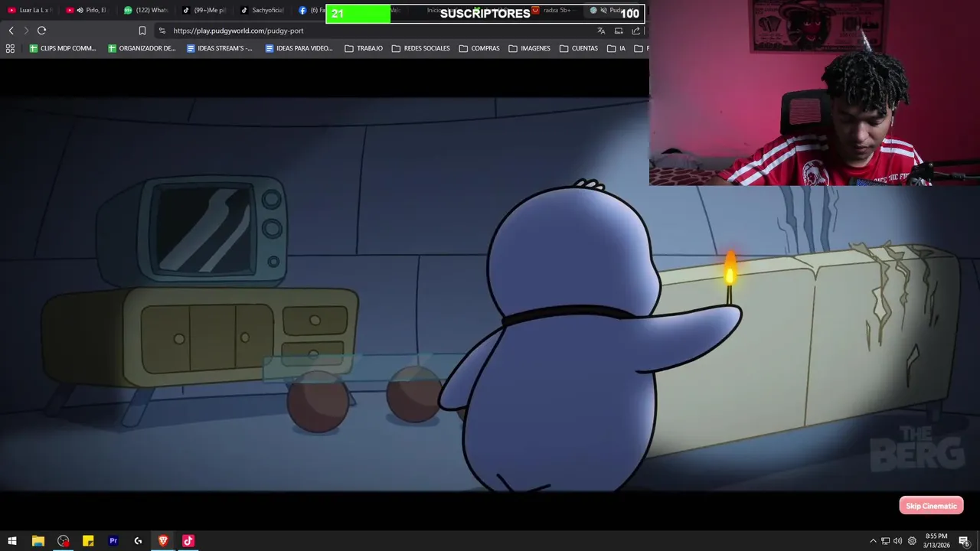Viewport: 980px width, 551px height.
Task: Open the TikTok app from the taskbar
Action: click(x=188, y=541)
